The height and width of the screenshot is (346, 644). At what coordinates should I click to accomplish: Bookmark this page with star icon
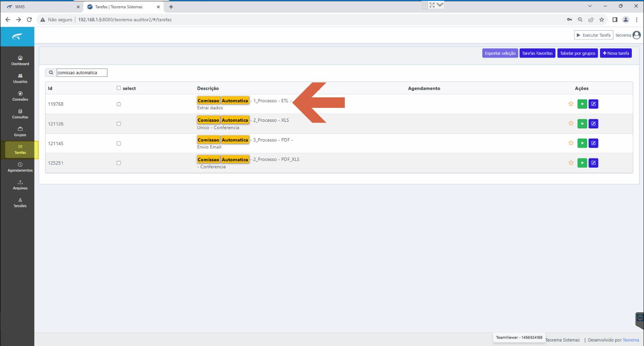602,20
